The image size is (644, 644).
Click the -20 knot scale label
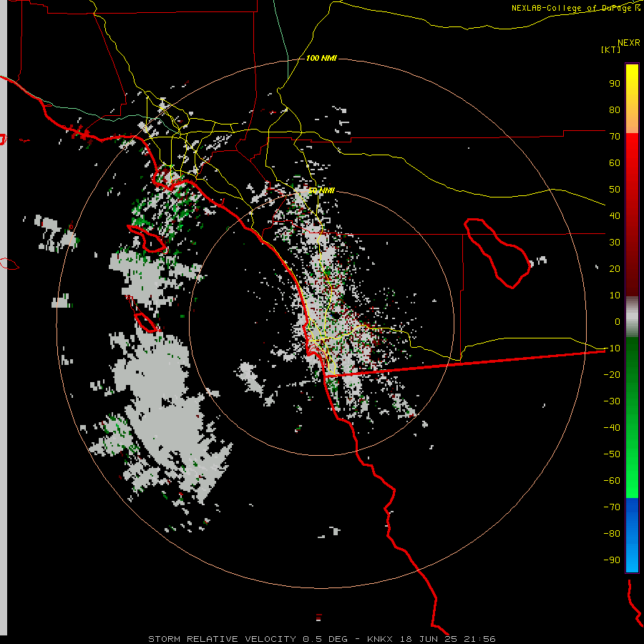612,375
